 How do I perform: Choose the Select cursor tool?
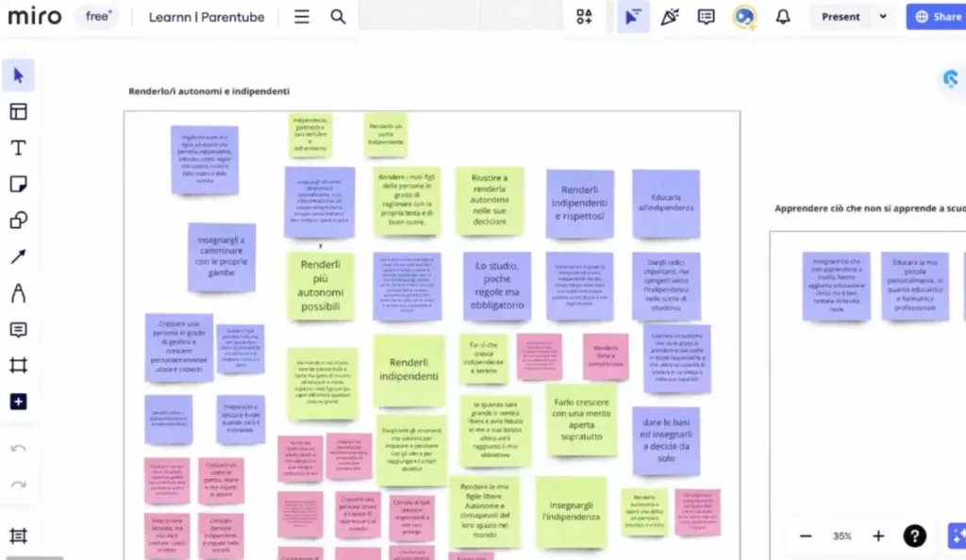[x=19, y=75]
